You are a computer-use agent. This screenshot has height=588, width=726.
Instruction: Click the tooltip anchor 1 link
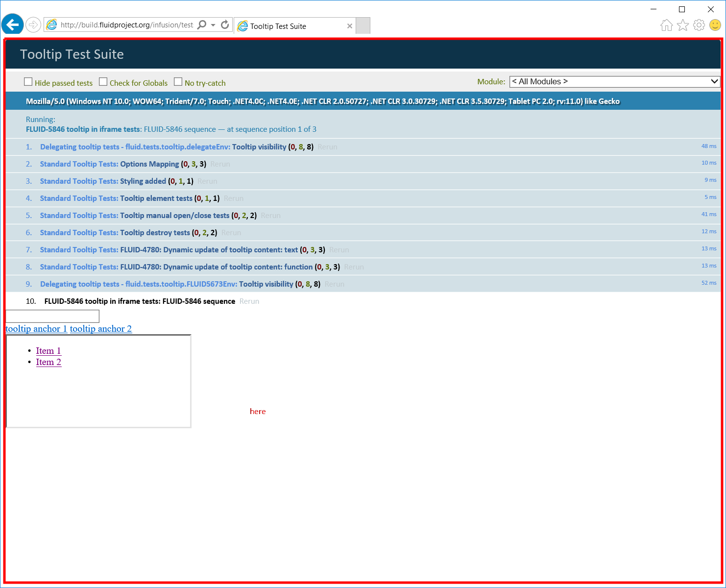pos(36,329)
